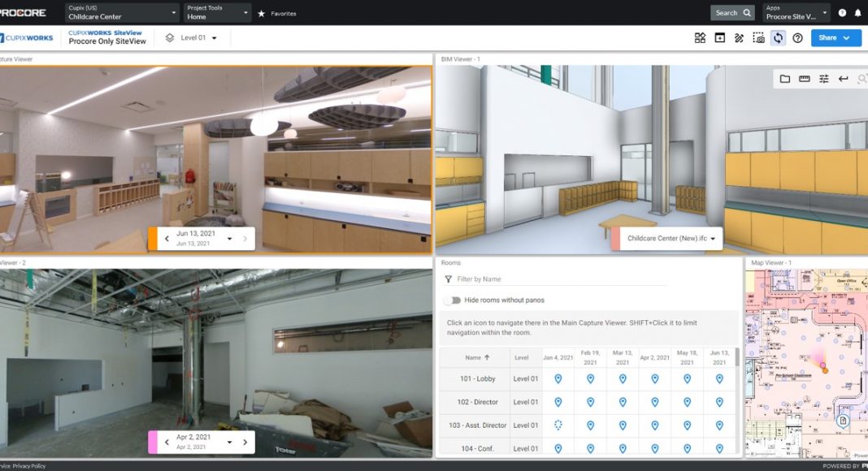Click the Search button

(732, 13)
